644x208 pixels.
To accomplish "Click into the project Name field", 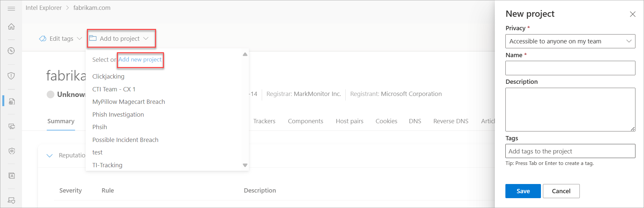I will point(570,68).
